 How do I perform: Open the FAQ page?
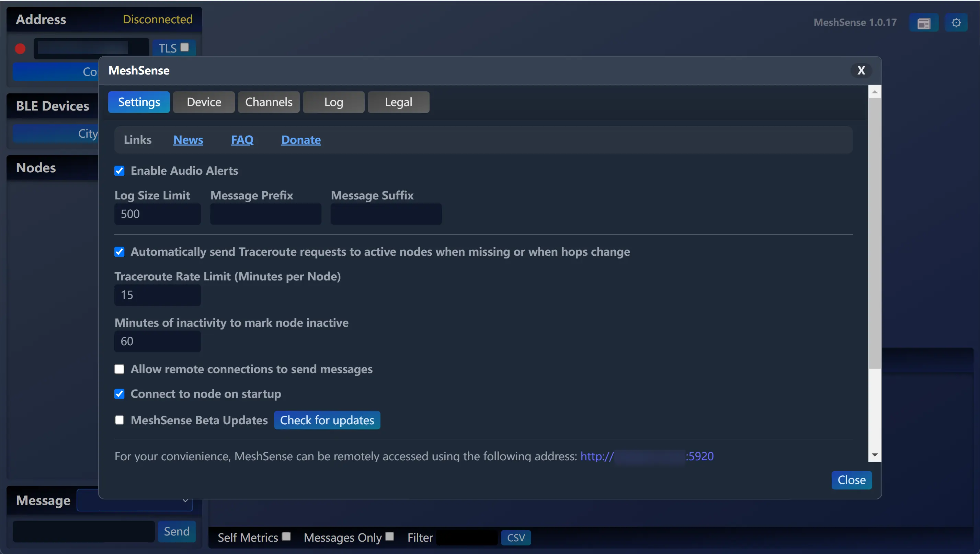click(242, 140)
